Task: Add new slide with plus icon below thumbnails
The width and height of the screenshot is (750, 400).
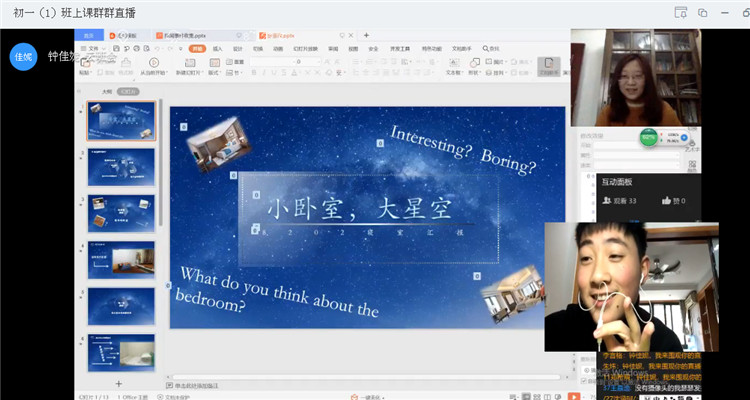Action: pyautogui.click(x=118, y=383)
